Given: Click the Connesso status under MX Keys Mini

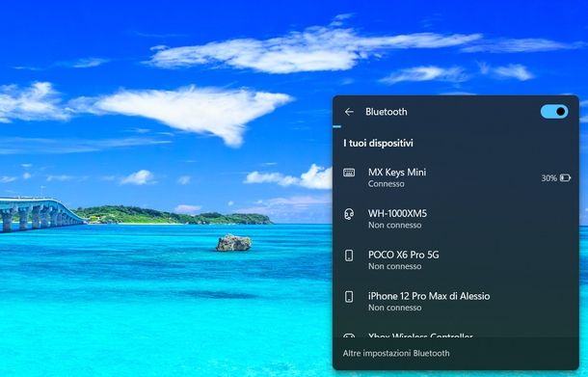Looking at the screenshot, I should click(386, 184).
